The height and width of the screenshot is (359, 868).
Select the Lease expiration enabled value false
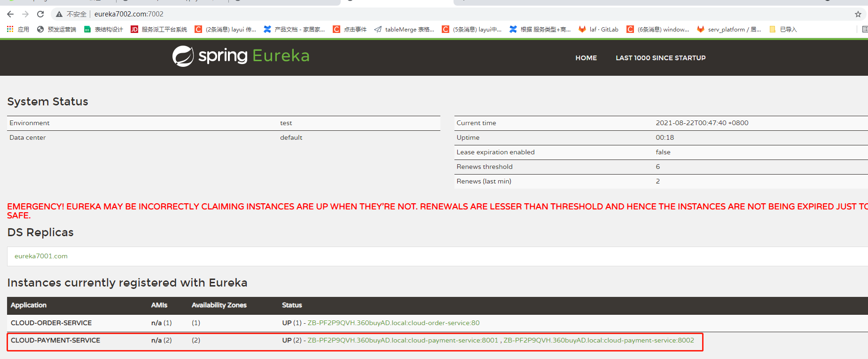click(x=663, y=152)
